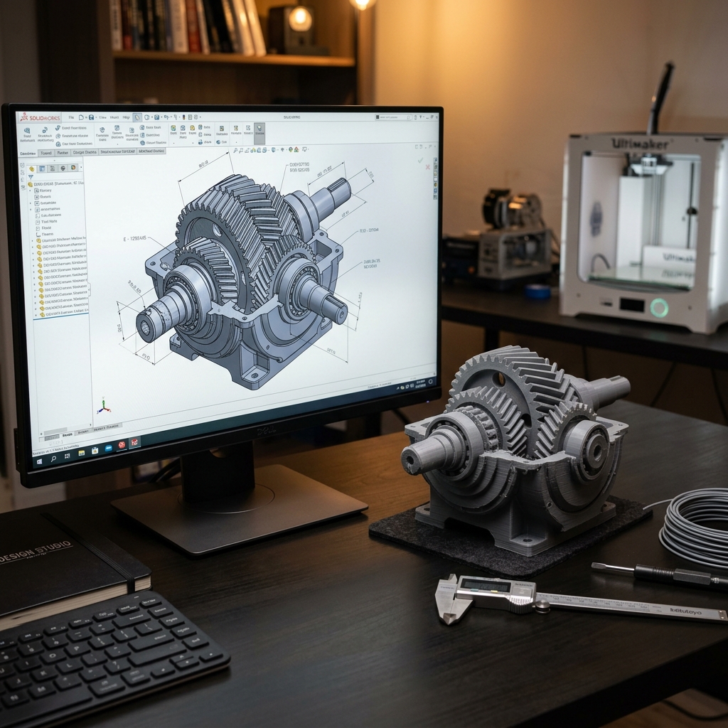Viewport: 728px width, 728px height.
Task: Click the monitor icon ending the heads-up view toolbar
Action: tap(304, 149)
